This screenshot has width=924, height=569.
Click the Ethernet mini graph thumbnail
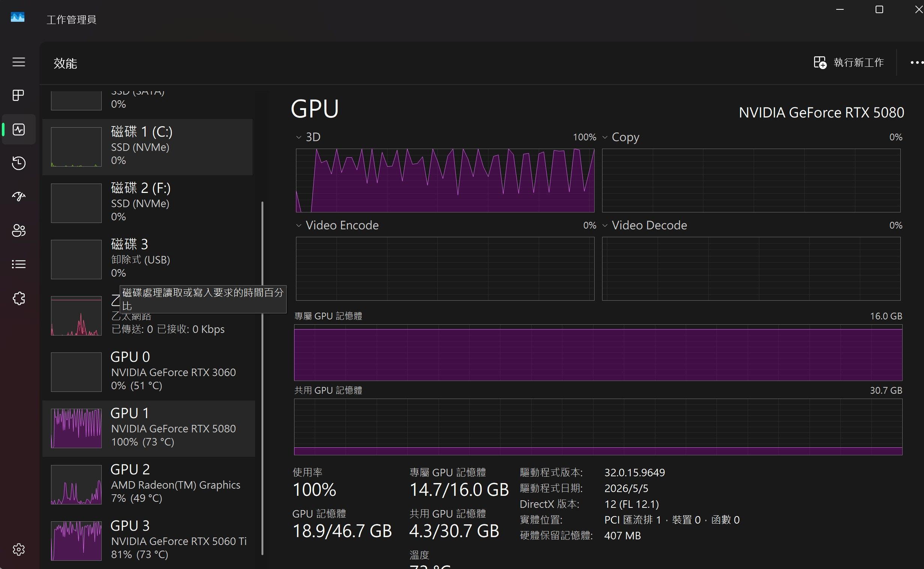(x=76, y=316)
